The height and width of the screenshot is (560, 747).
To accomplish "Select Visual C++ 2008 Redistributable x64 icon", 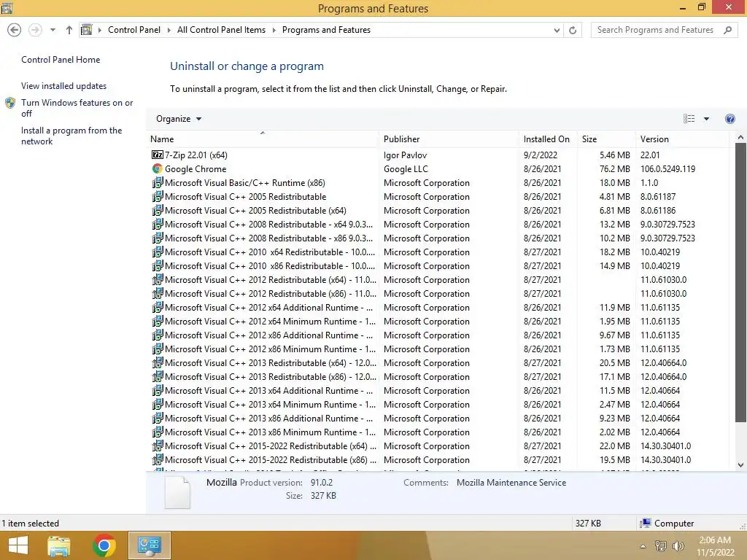I will (x=158, y=224).
